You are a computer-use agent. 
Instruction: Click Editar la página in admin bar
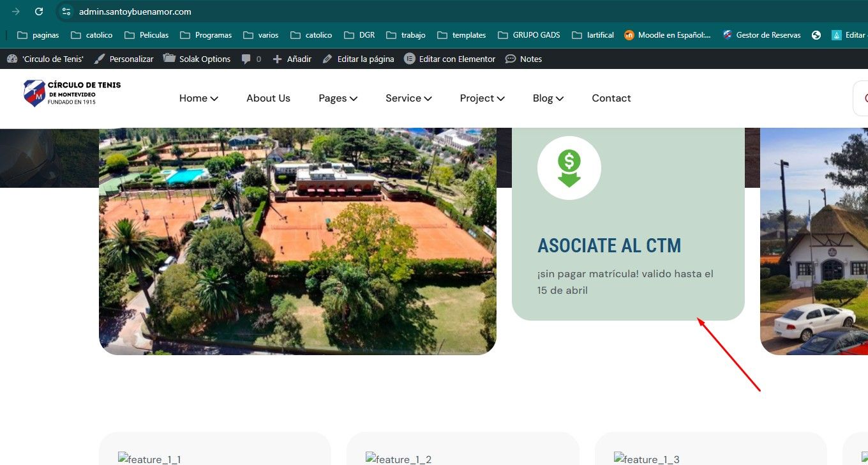coord(358,59)
